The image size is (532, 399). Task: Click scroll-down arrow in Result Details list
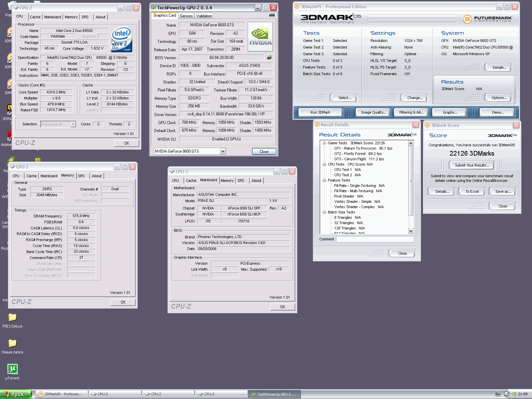click(x=411, y=231)
